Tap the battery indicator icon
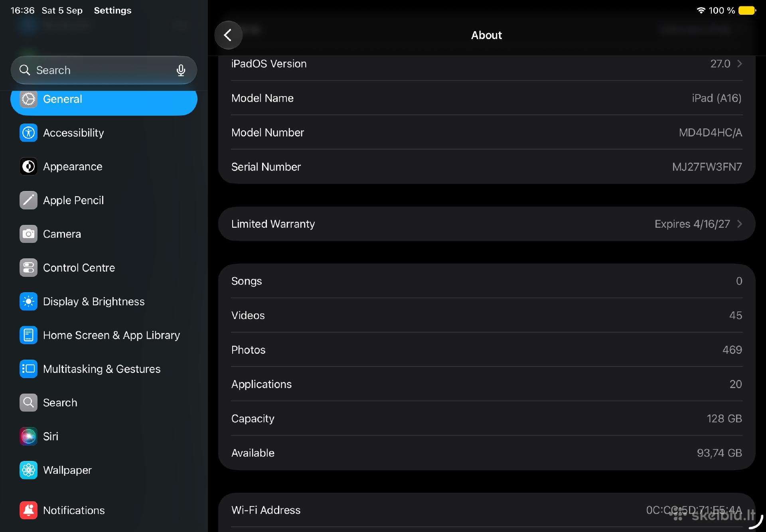The height and width of the screenshot is (532, 766). [747, 10]
